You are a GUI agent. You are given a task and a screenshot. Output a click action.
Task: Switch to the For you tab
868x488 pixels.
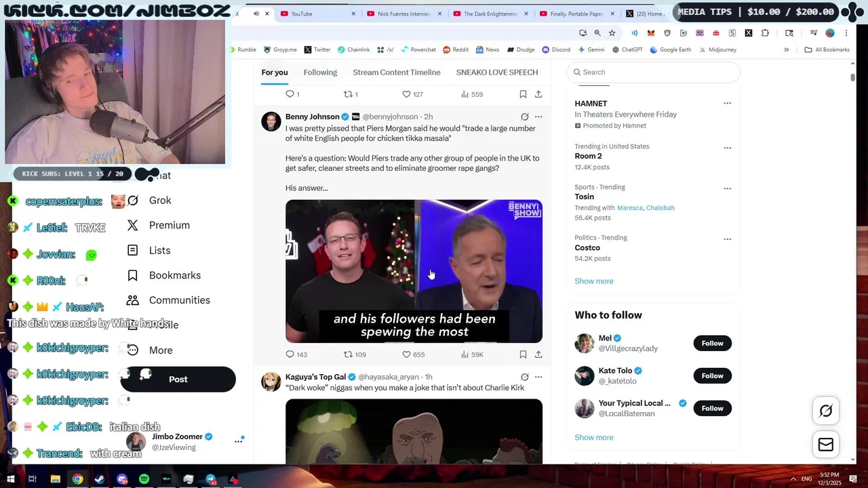click(x=275, y=73)
